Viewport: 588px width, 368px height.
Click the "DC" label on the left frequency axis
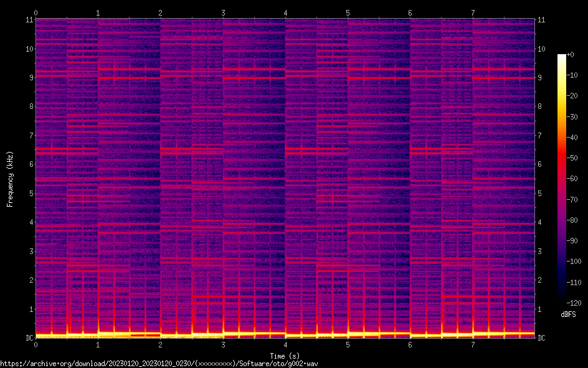click(29, 338)
